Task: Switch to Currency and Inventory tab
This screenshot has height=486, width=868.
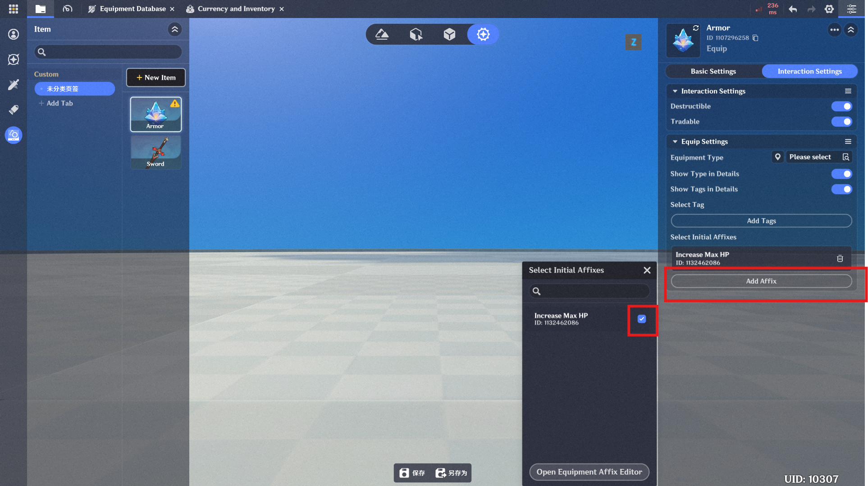Action: pyautogui.click(x=235, y=9)
